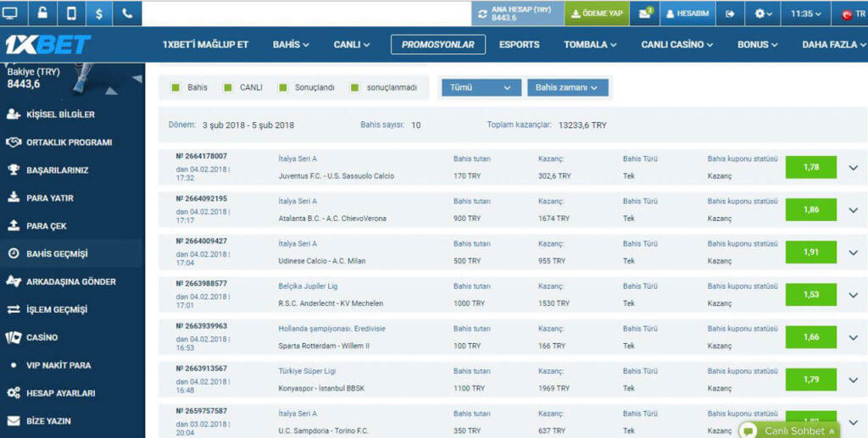Open the TOMBALA menu

590,45
